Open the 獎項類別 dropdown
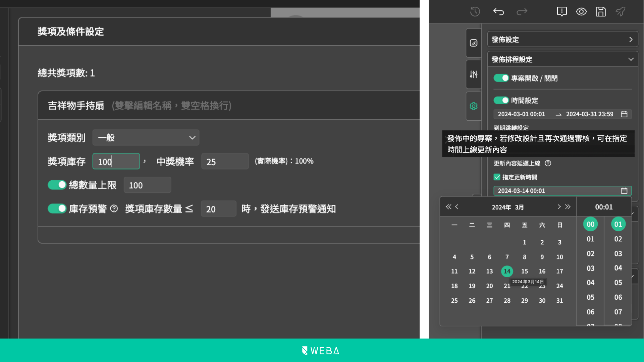Screen dimensions: 644x362 coord(146,138)
